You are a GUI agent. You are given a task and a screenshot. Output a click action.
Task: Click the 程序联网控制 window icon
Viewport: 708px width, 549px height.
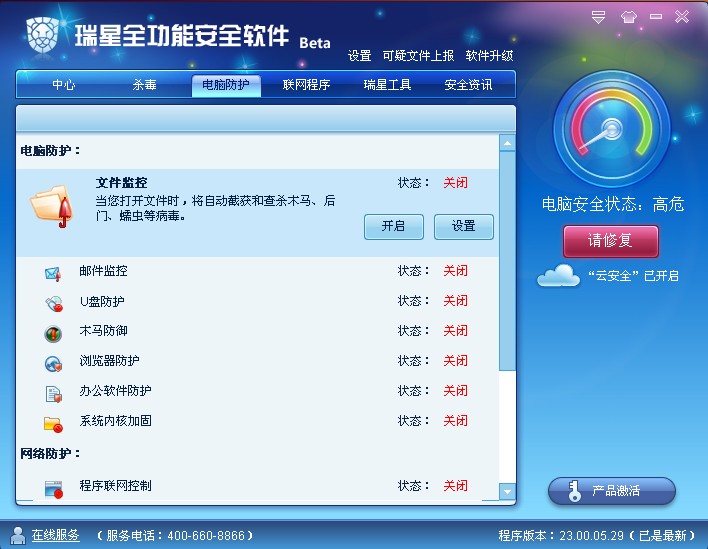(53, 489)
